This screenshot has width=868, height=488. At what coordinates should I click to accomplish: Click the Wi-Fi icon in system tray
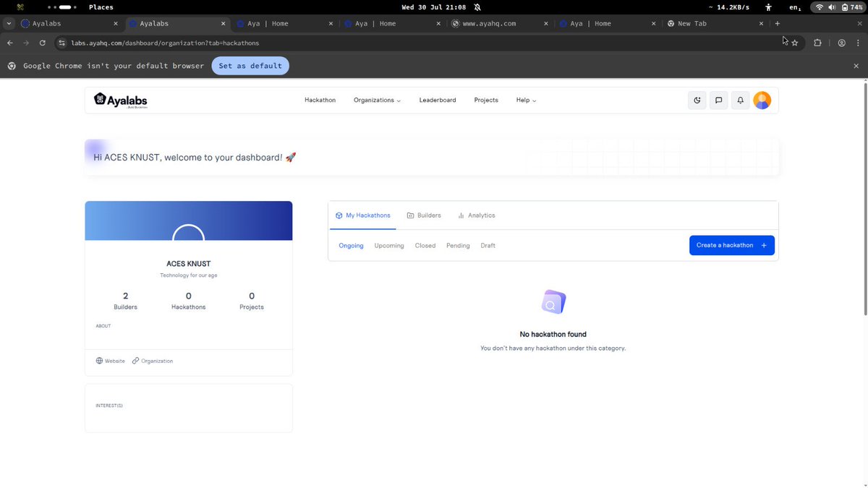pyautogui.click(x=820, y=7)
